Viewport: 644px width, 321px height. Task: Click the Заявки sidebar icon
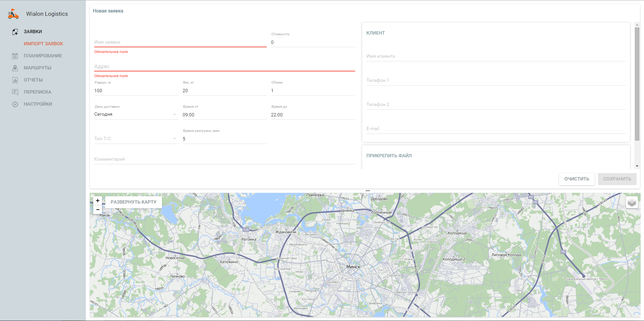coord(15,32)
